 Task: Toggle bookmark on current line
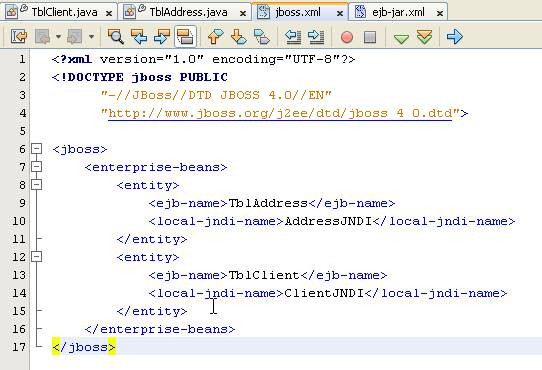(262, 36)
